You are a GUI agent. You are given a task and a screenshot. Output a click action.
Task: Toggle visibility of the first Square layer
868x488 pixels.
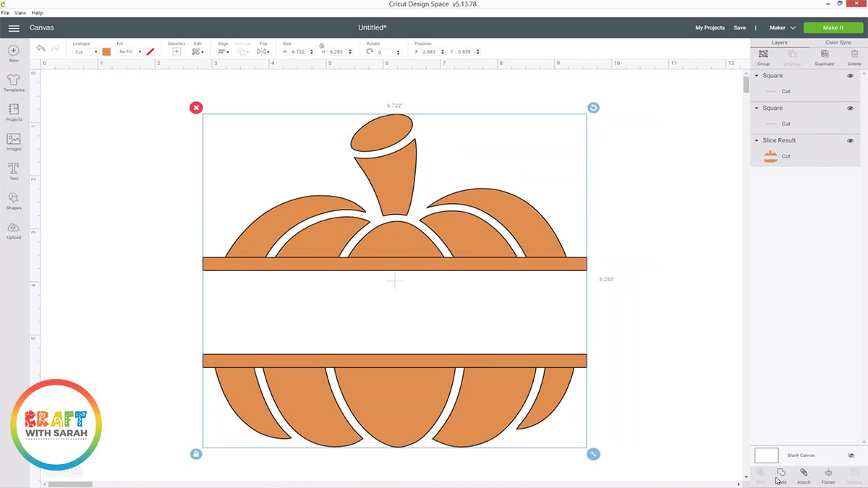(850, 76)
